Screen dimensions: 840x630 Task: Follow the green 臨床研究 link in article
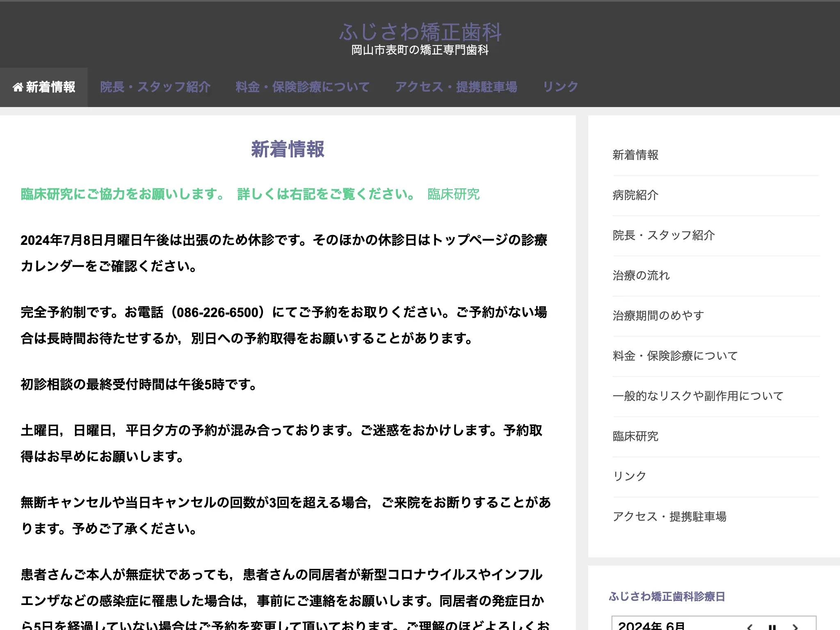[453, 194]
